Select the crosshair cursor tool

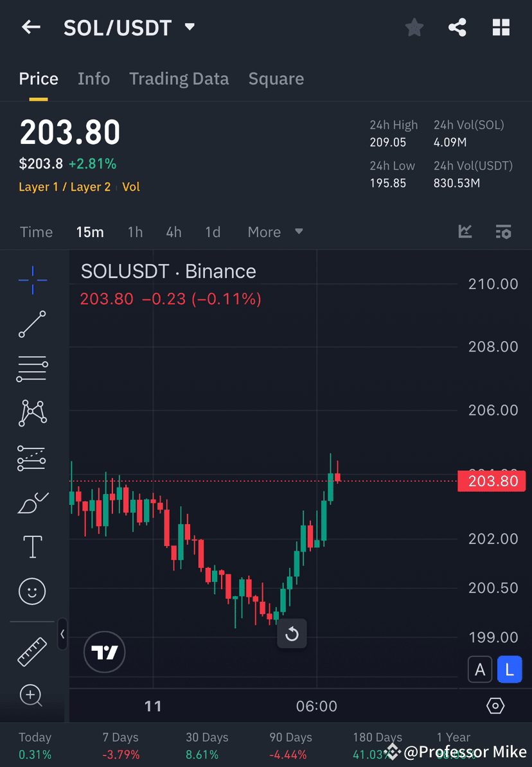[x=32, y=279]
